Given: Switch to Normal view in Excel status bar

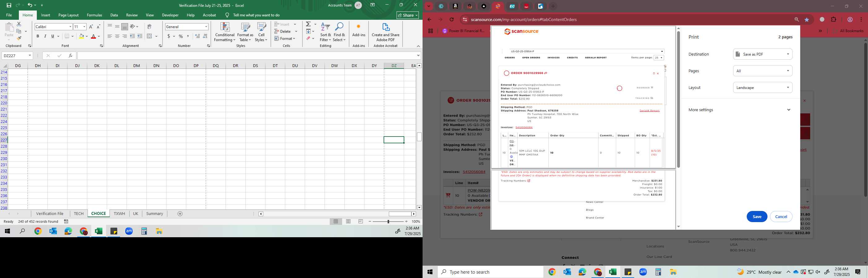Looking at the screenshot, I should coord(336,221).
